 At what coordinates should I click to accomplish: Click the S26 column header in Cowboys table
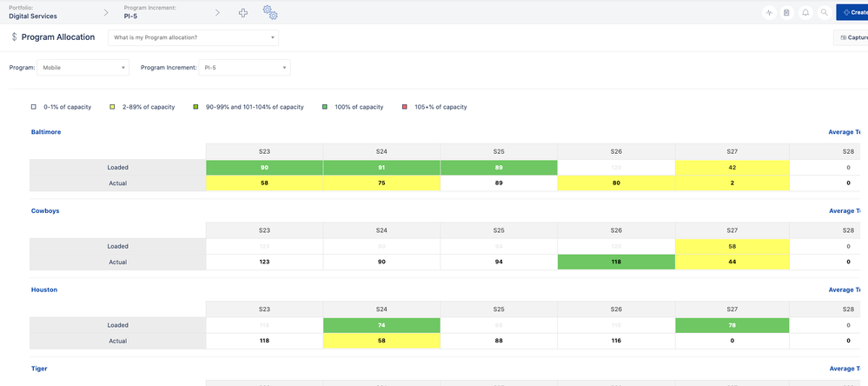tap(616, 230)
